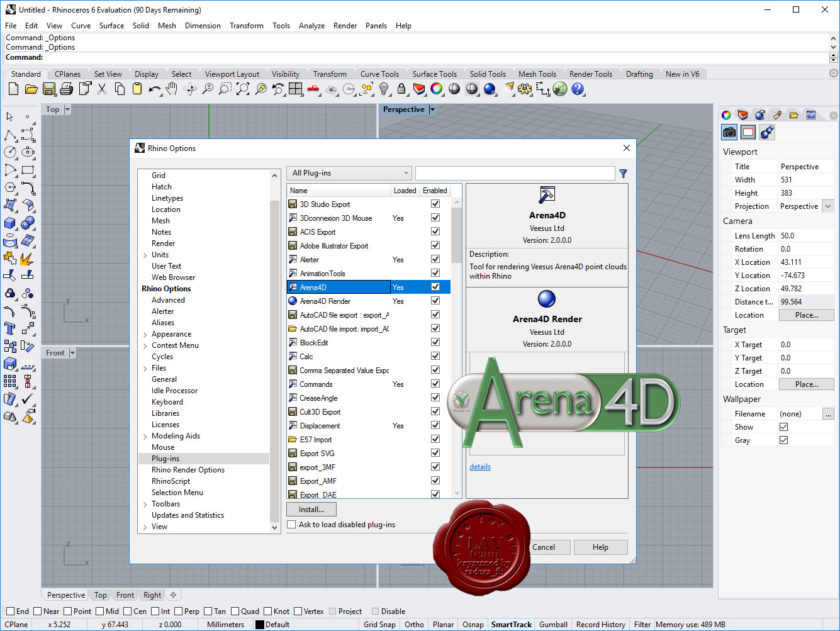The height and width of the screenshot is (631, 840).
Task: Expand the Modeling Aids tree item
Action: 145,437
